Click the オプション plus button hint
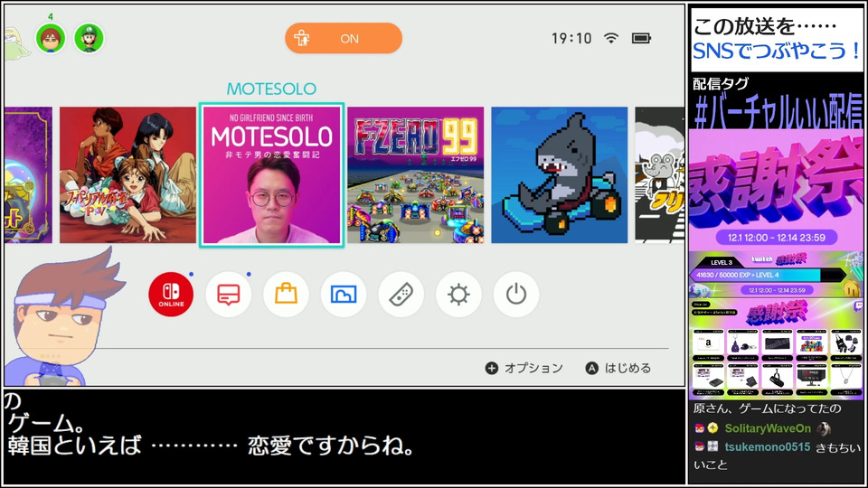This screenshot has width=868, height=488. [x=524, y=368]
